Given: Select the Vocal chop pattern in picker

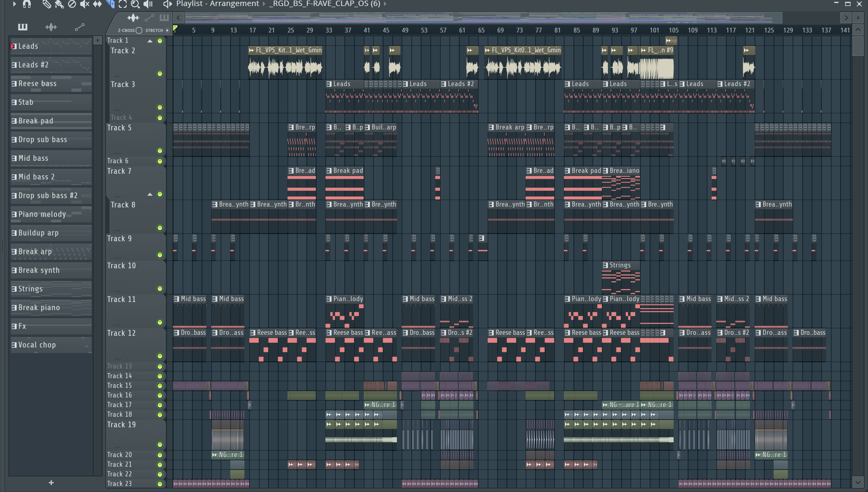Looking at the screenshot, I should [x=51, y=345].
